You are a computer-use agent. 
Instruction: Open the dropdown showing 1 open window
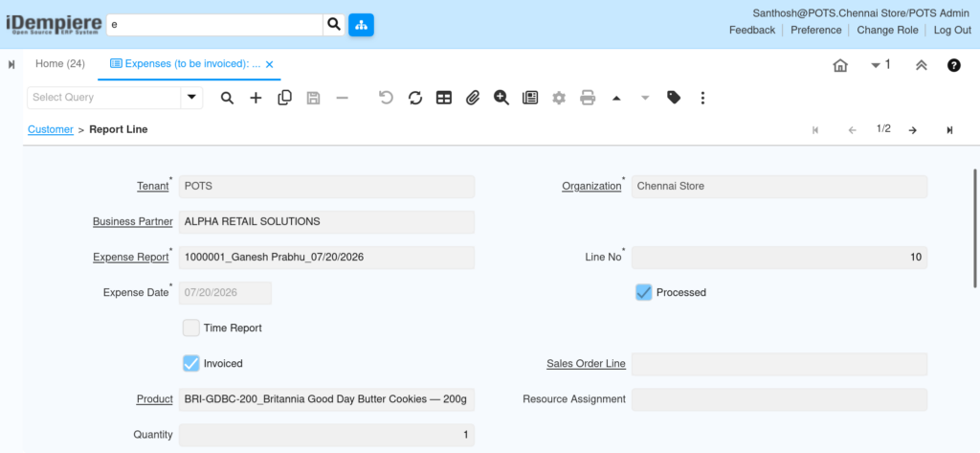(x=880, y=64)
